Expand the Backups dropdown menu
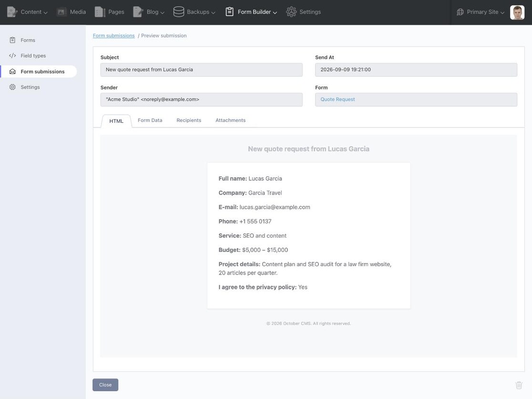The width and height of the screenshot is (532, 399). [x=194, y=12]
